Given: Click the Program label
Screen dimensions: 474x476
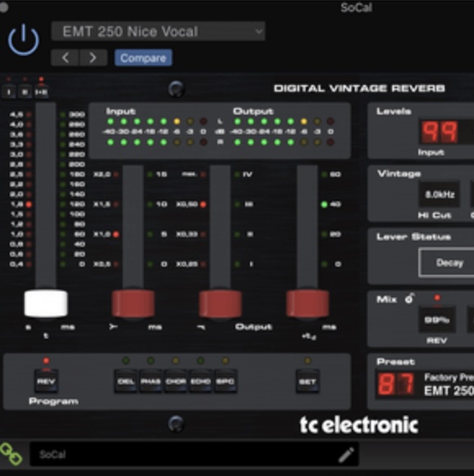Looking at the screenshot, I should (x=54, y=402).
